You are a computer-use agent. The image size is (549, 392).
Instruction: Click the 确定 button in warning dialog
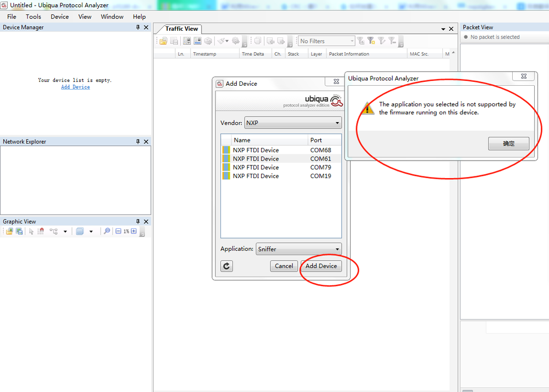click(509, 143)
